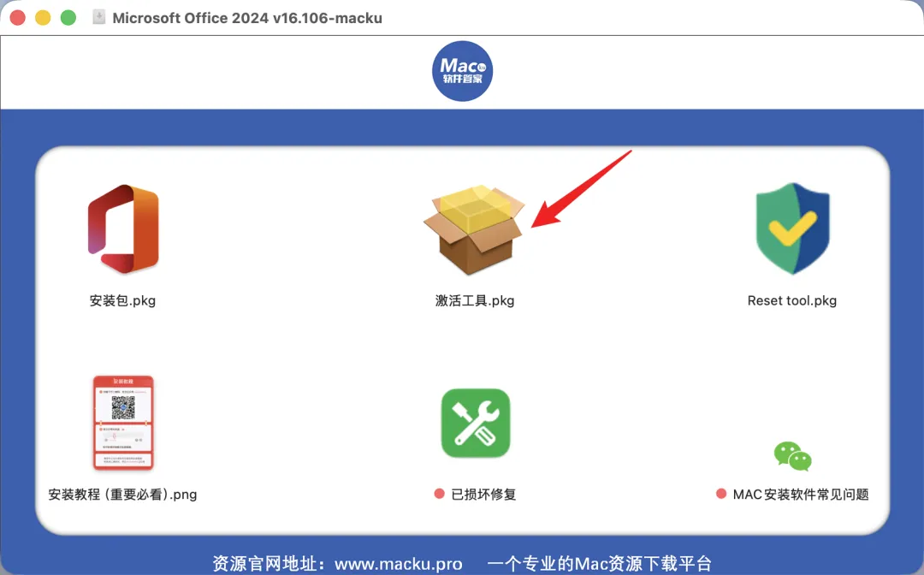Open the 安装教程 png thumbnail
Screen dimensions: 924x575
pyautogui.click(x=123, y=423)
